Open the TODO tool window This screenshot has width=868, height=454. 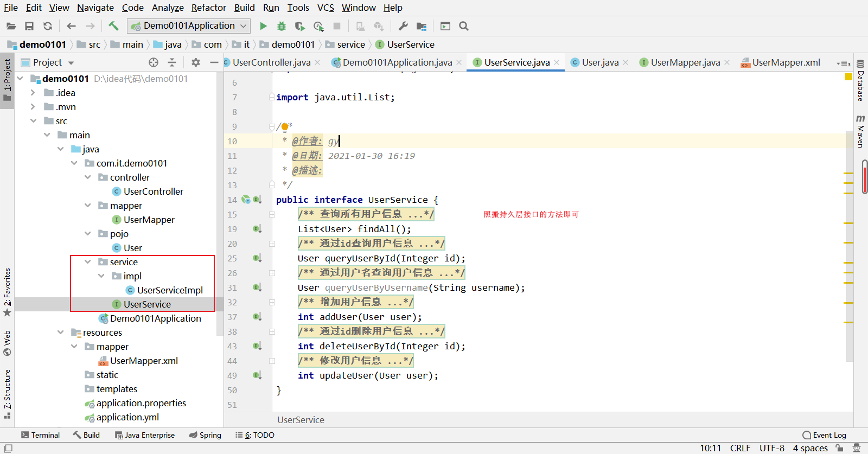(x=255, y=435)
